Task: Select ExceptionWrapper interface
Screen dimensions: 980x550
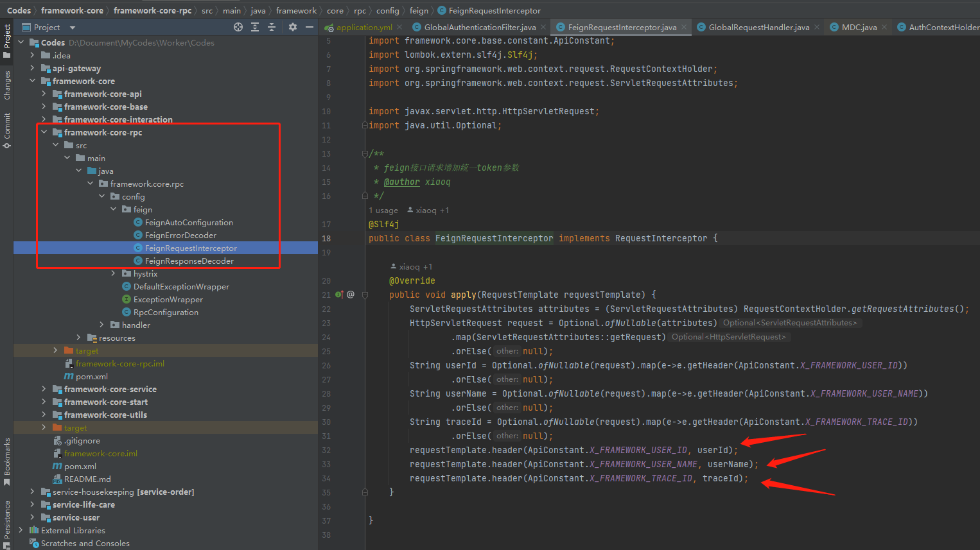Action: pyautogui.click(x=168, y=300)
